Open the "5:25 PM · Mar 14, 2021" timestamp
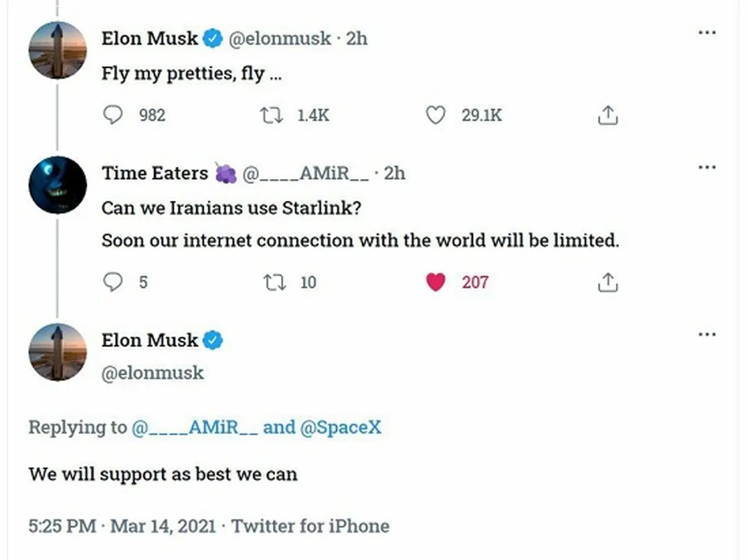This screenshot has width=748, height=560. point(122,526)
